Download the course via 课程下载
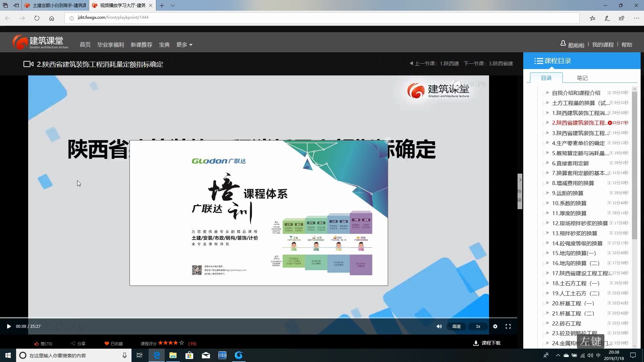Screen dimensions: 644x362 click(487, 343)
